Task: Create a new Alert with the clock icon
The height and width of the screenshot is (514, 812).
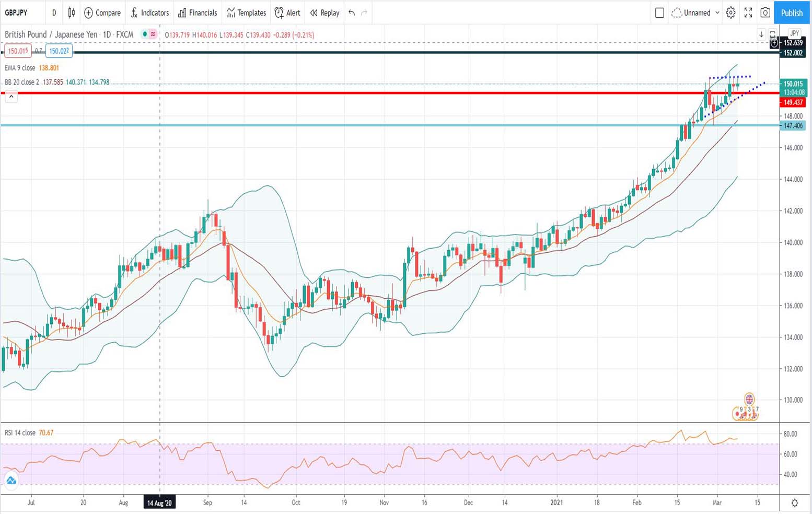Action: coord(287,13)
